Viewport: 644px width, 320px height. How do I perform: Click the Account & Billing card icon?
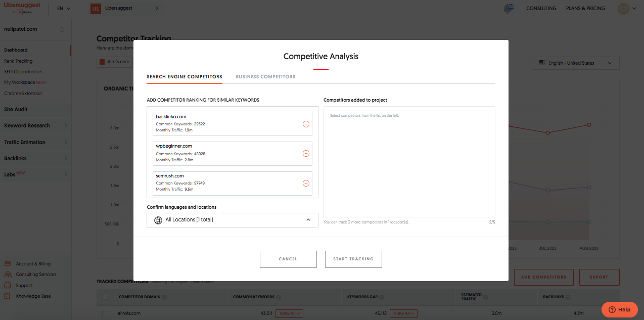pyautogui.click(x=8, y=264)
